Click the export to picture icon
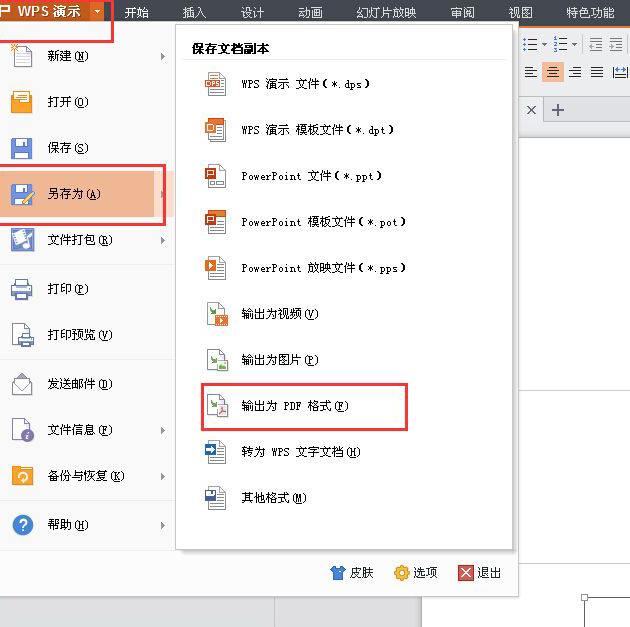The height and width of the screenshot is (627, 630). [217, 360]
